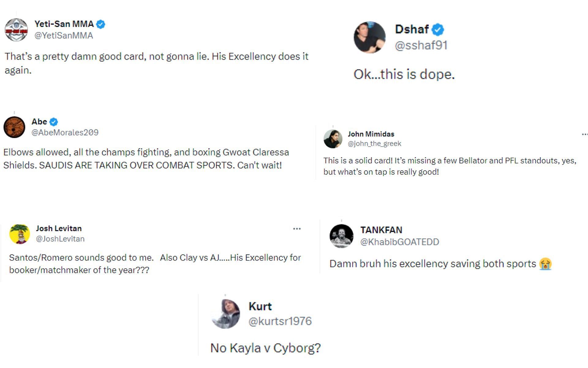This screenshot has width=588, height=368.
Task: Open the @kurtsr1976 handle link
Action: (x=280, y=321)
